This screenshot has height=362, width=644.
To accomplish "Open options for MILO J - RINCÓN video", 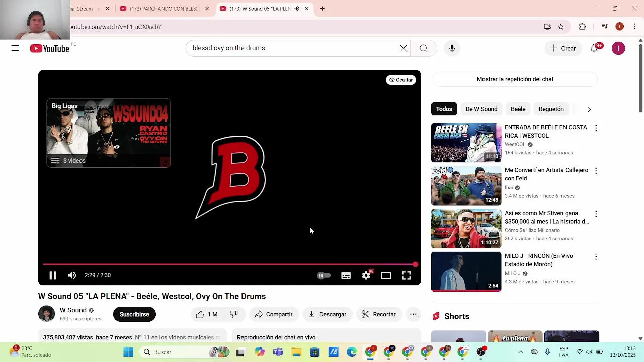I will pyautogui.click(x=596, y=257).
